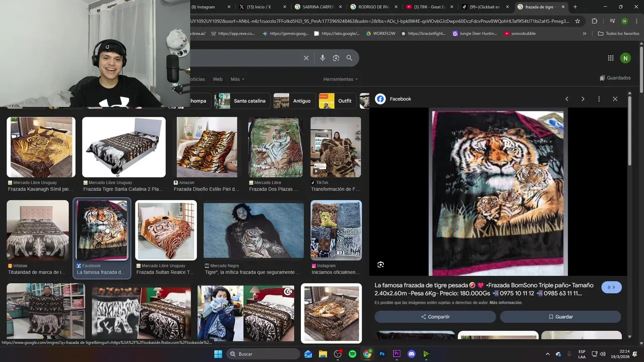This screenshot has height=362, width=644.
Task: Click the large tiger blanket preview image
Action: pyautogui.click(x=498, y=193)
